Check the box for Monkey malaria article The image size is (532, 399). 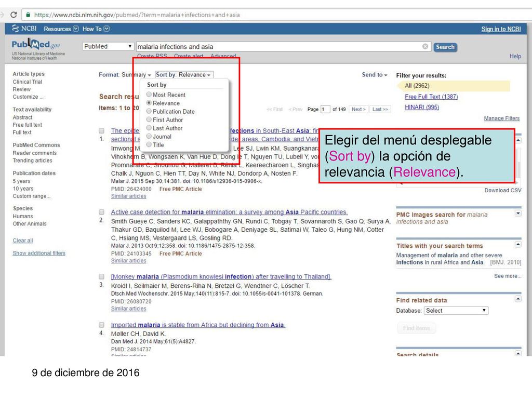click(101, 276)
